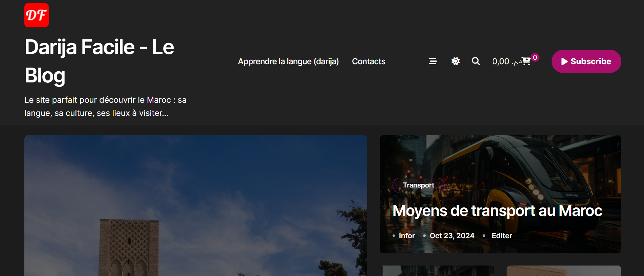Click the red DF logo icon
Viewport: 644px width, 276px height.
37,15
